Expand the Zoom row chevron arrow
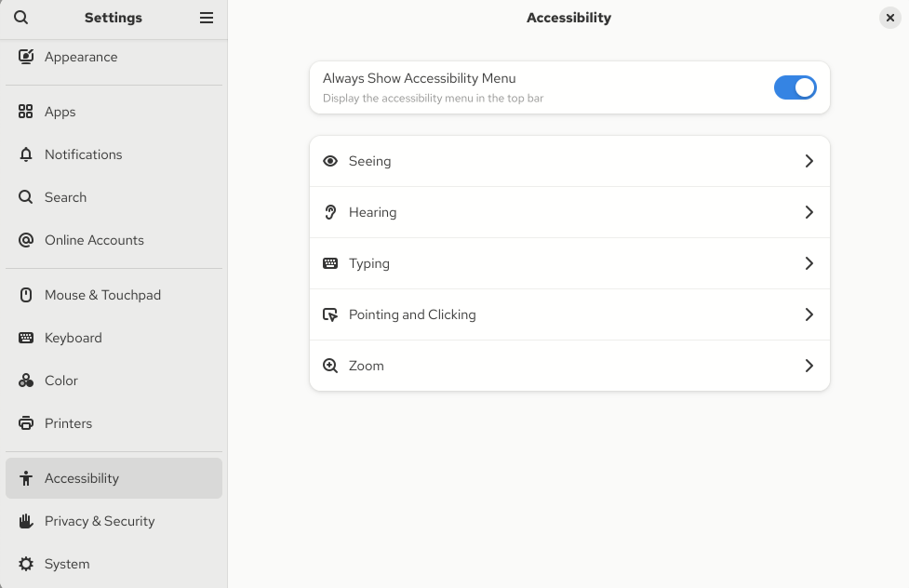The width and height of the screenshot is (909, 588). (x=809, y=366)
